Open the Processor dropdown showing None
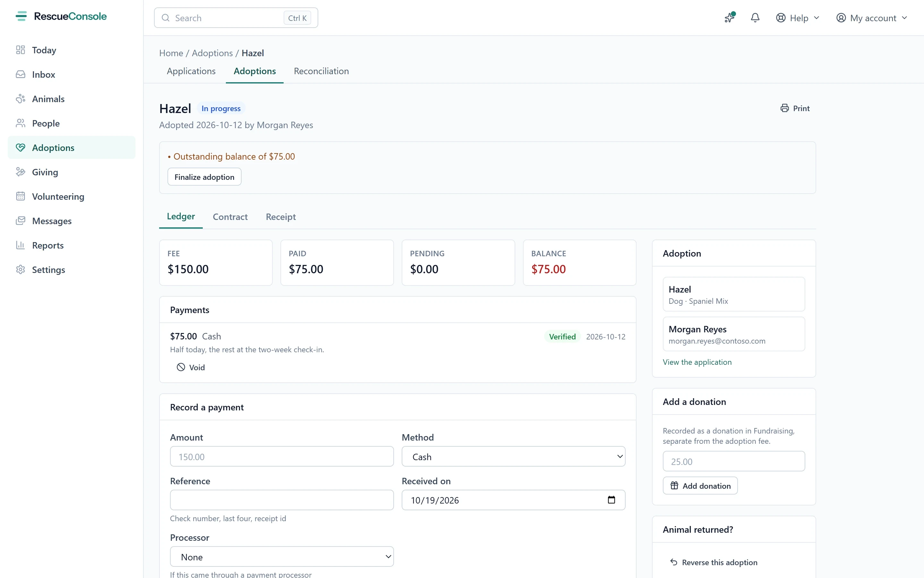 282,556
